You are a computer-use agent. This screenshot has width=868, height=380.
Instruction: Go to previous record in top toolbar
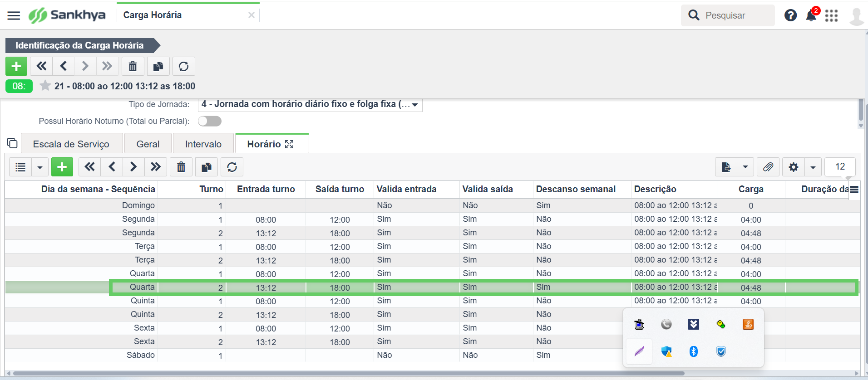[64, 66]
